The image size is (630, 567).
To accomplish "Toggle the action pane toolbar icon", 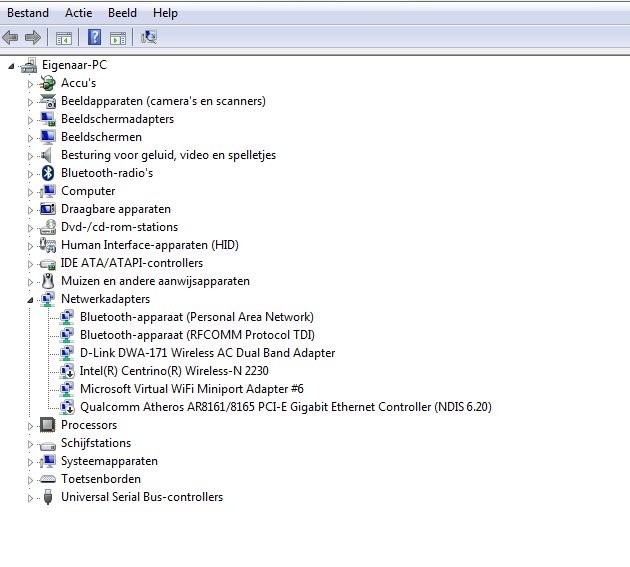I will [x=118, y=38].
